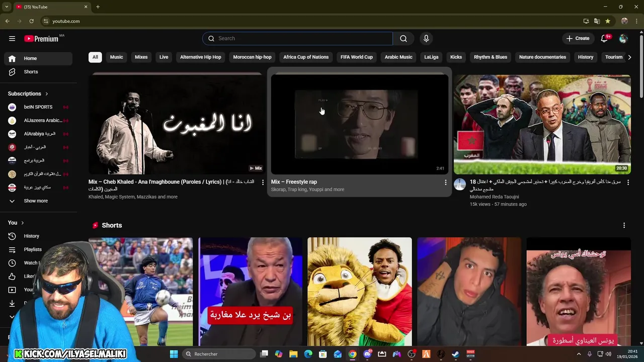The width and height of the screenshot is (644, 362).
Task: Open options for Mohamed Reda Taoujni video
Action: [628, 182]
